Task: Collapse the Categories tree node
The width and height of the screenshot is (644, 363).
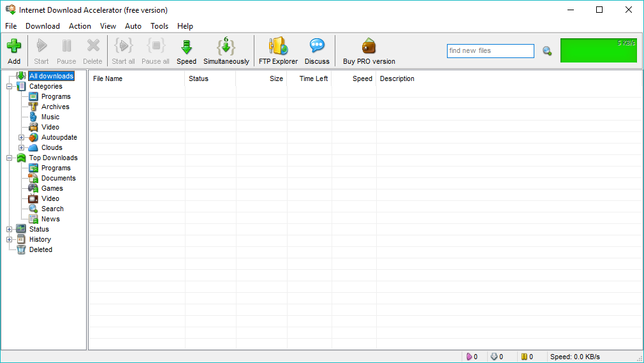Action: coord(10,86)
